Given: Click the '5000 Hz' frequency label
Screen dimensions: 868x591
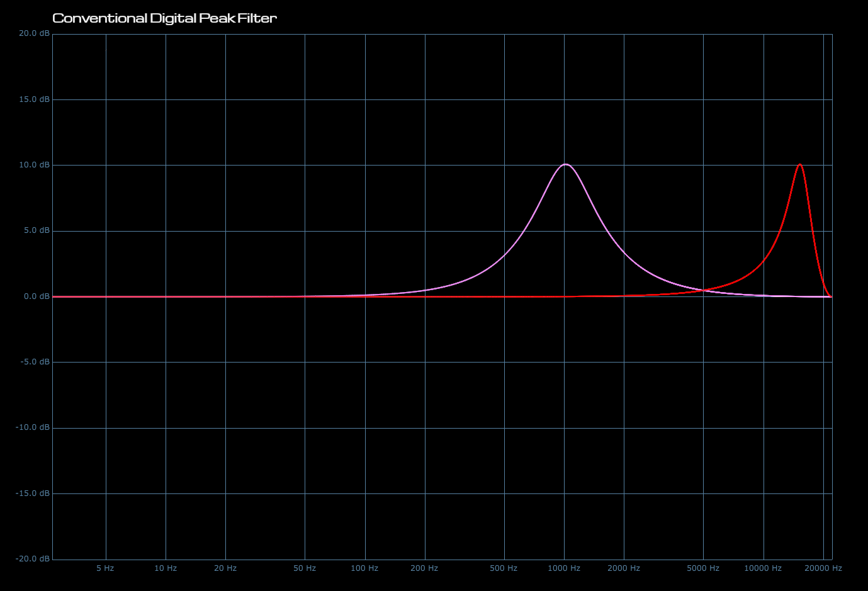Looking at the screenshot, I should [x=703, y=568].
